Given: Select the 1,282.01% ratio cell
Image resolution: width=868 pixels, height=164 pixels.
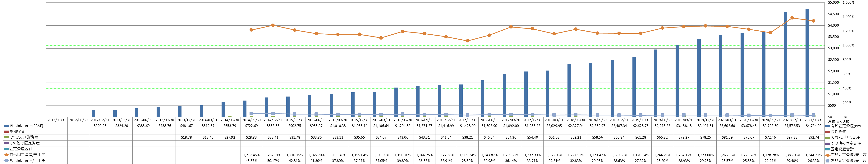Looking at the screenshot, I should [x=273, y=155].
